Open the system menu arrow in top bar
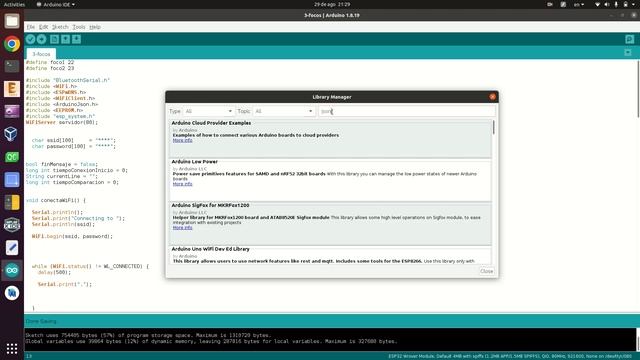 (x=634, y=4)
